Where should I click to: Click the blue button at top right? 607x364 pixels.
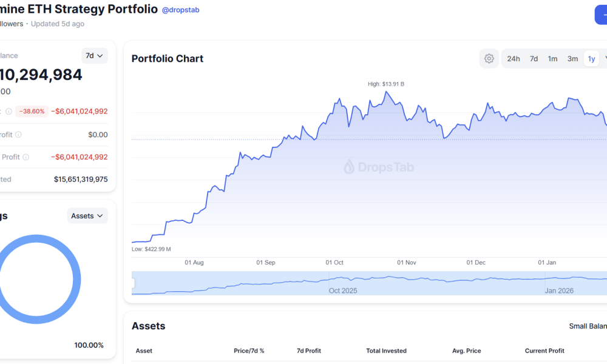pos(601,15)
